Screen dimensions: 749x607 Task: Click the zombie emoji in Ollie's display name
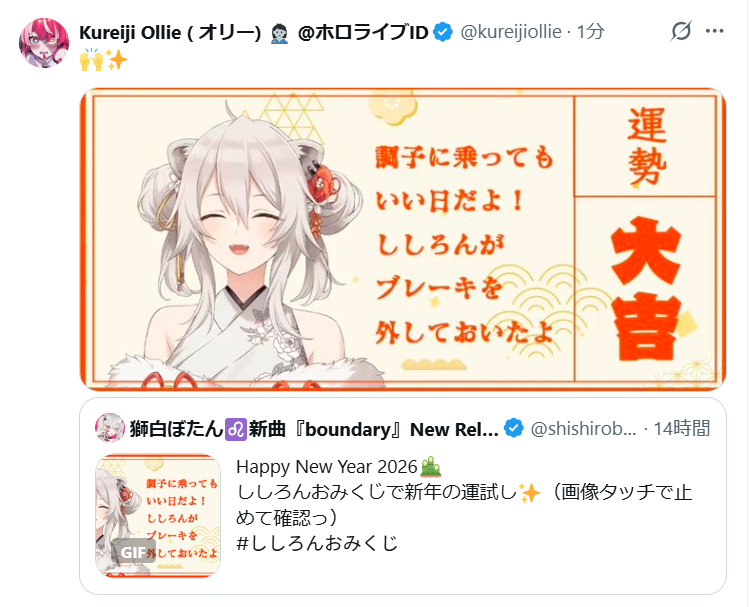coord(279,33)
